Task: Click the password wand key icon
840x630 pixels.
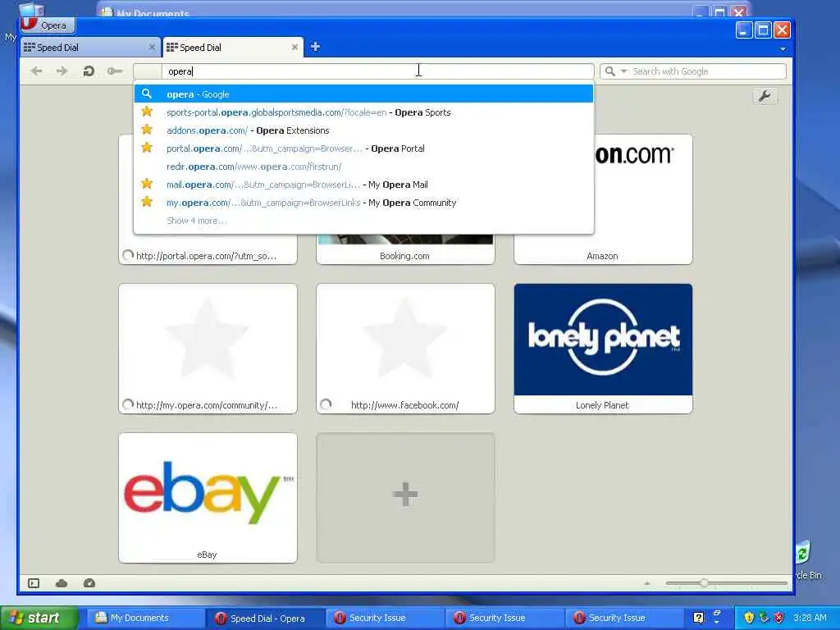Action: [x=115, y=71]
